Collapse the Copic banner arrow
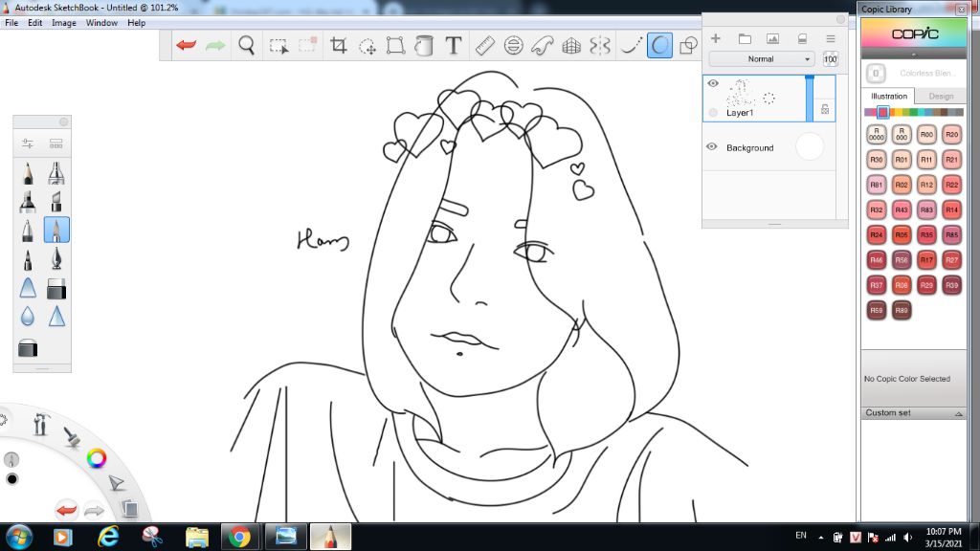Viewport: 980px width, 551px height. (914, 55)
